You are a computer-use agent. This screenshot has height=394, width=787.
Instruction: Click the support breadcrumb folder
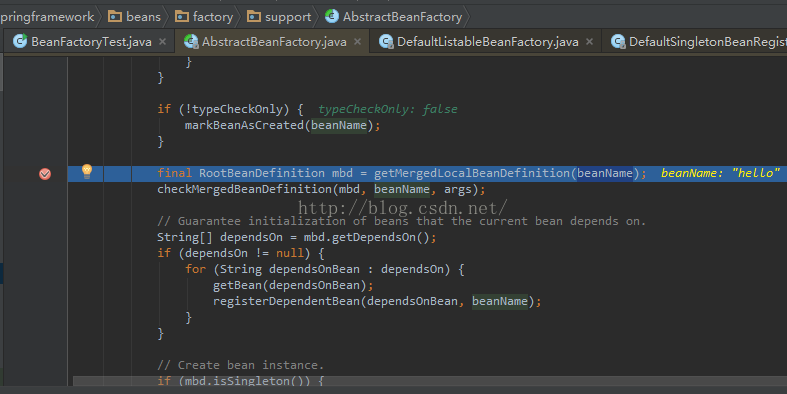tap(279, 17)
